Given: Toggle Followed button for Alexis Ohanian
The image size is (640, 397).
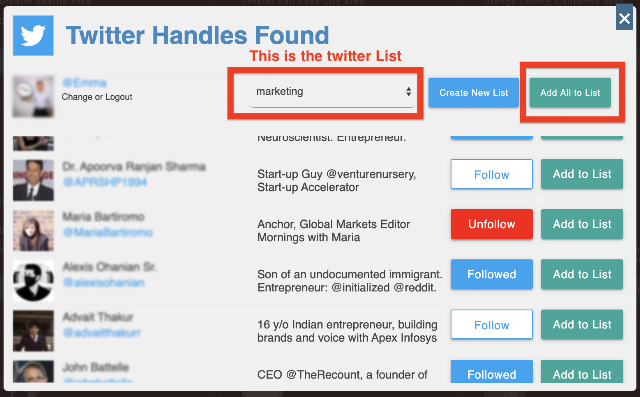Looking at the screenshot, I should 491,274.
